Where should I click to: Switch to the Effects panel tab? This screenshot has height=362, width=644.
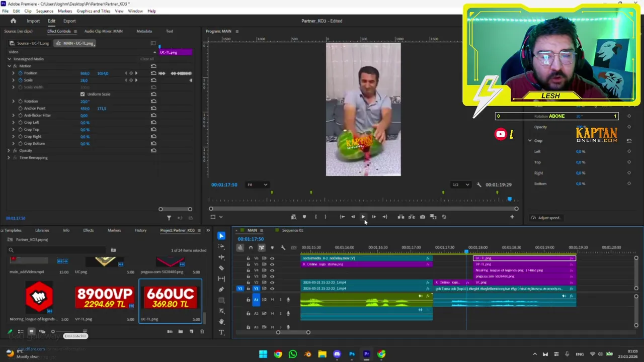click(x=88, y=230)
